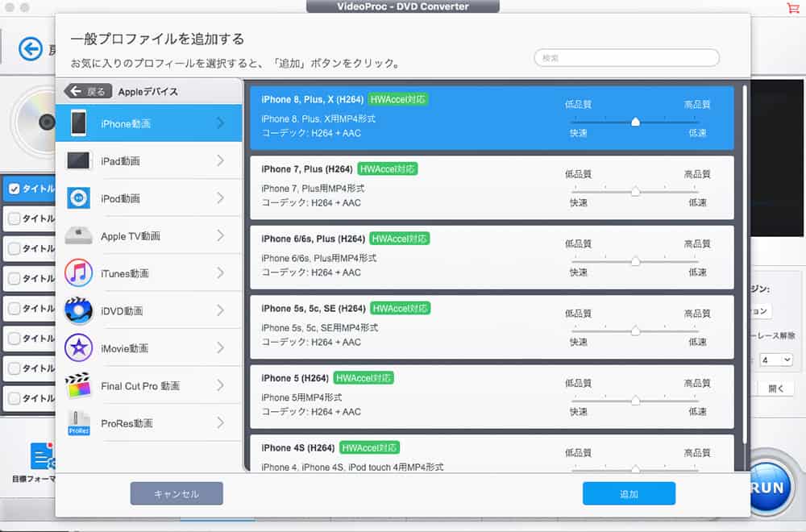Click the iDVD disc icon
The image size is (806, 532).
[x=79, y=310]
